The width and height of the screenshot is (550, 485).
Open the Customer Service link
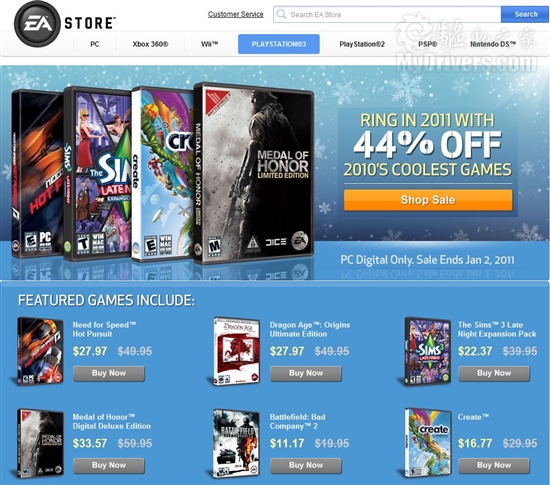click(x=236, y=14)
